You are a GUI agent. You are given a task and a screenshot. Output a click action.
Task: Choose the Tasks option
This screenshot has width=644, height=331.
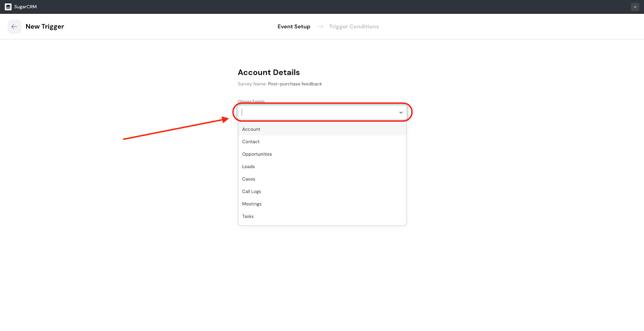point(248,216)
